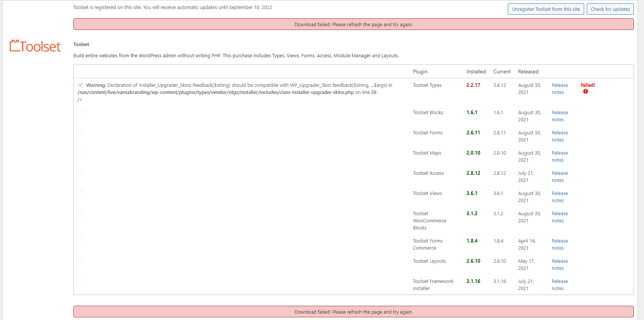Viewport: 644px width, 320px height.
Task: Open Release notes for Toolset WooCommerce Blocks
Action: tap(559, 217)
